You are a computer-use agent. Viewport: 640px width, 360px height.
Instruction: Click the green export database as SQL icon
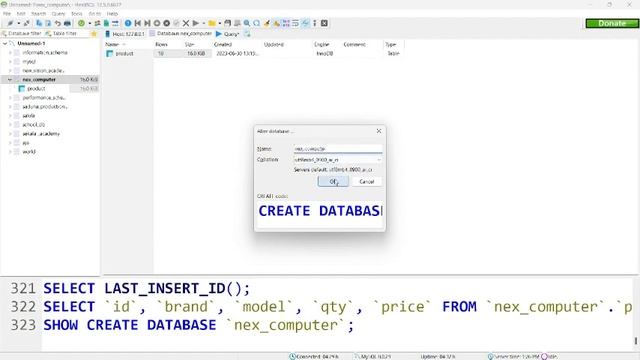[106, 23]
